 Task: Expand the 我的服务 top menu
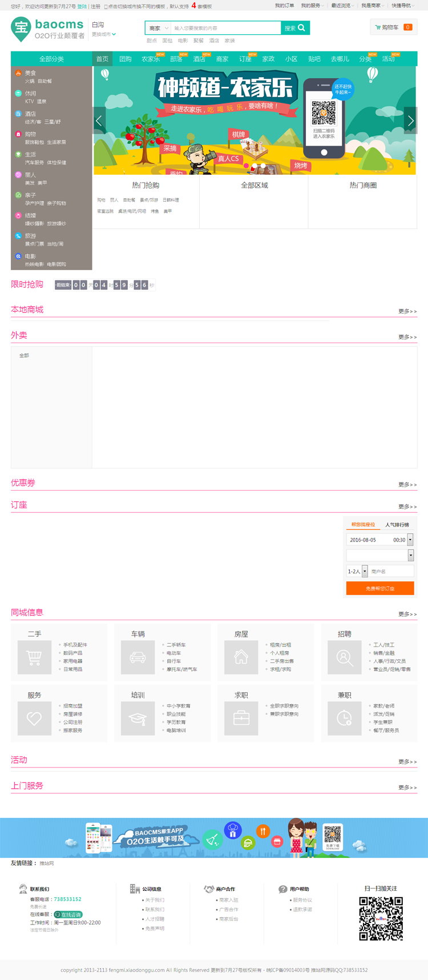312,6
